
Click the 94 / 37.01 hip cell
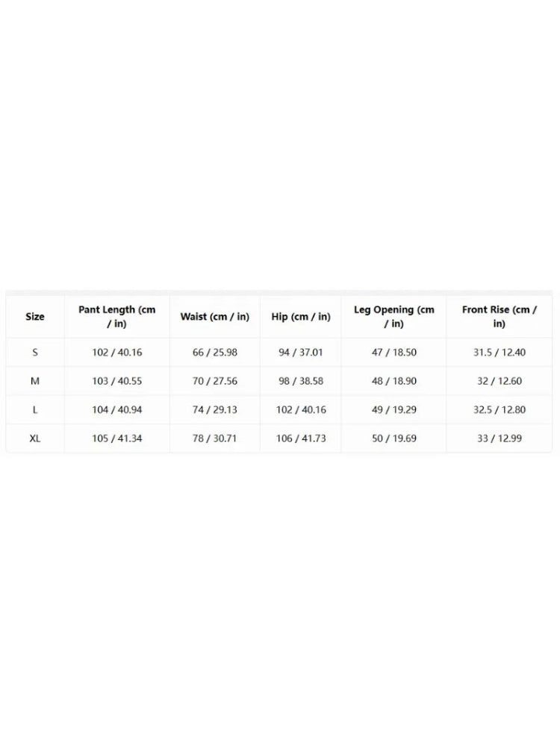tap(300, 353)
